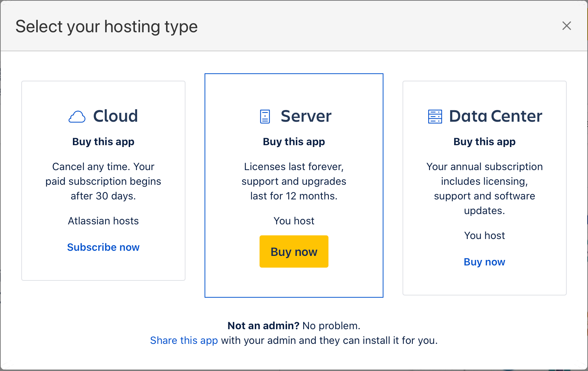This screenshot has width=588, height=371.
Task: Click the cloud icon on the Cloud card
Action: point(77,117)
